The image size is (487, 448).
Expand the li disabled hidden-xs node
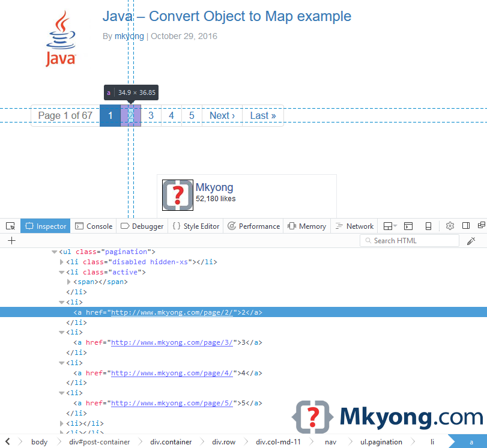[61, 262]
